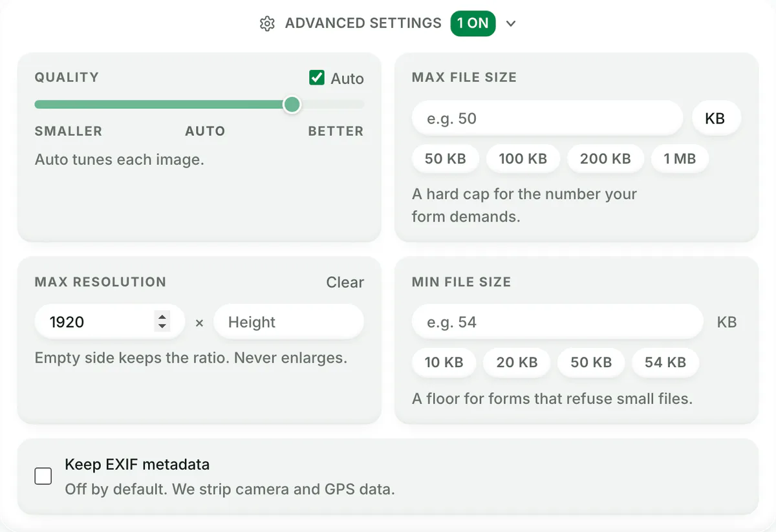Screen dimensions: 776x532
Task: Select the 10 KB min file size preset
Action: click(x=444, y=363)
